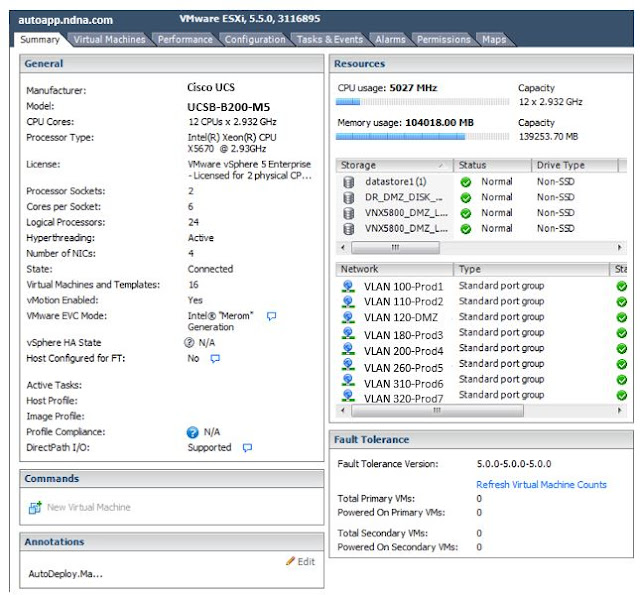Viewport: 640px width, 595px height.
Task: Click the Non-SSD drive type for datastore1 (1)
Action: point(556,182)
